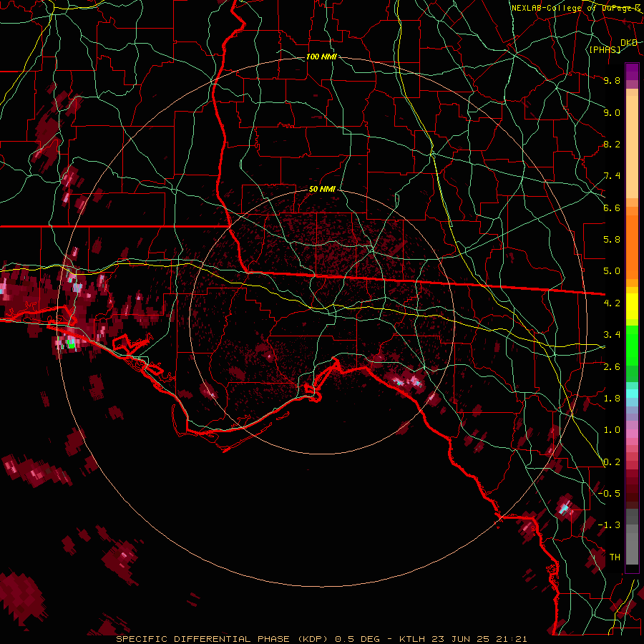Click the 1.0 scale label
Screen dimensions: 644x644
(x=612, y=430)
